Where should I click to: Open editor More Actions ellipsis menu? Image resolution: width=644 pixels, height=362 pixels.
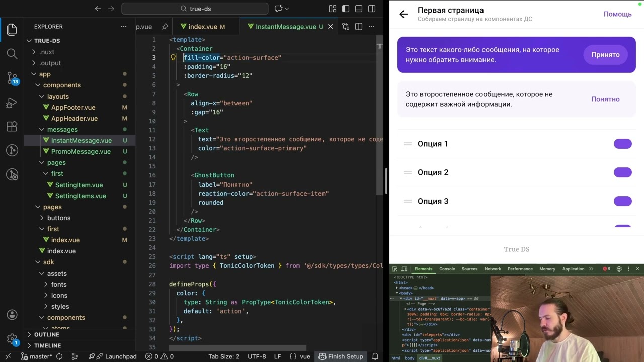click(x=372, y=27)
